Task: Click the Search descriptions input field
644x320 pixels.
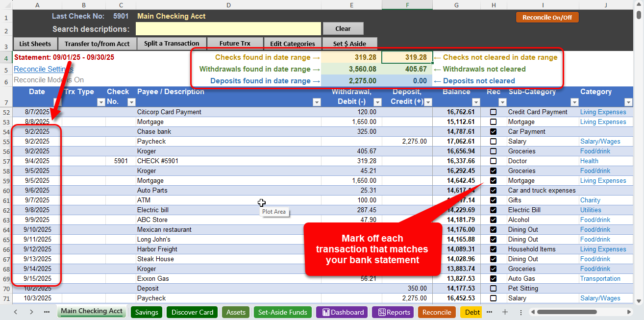Action: click(228, 29)
